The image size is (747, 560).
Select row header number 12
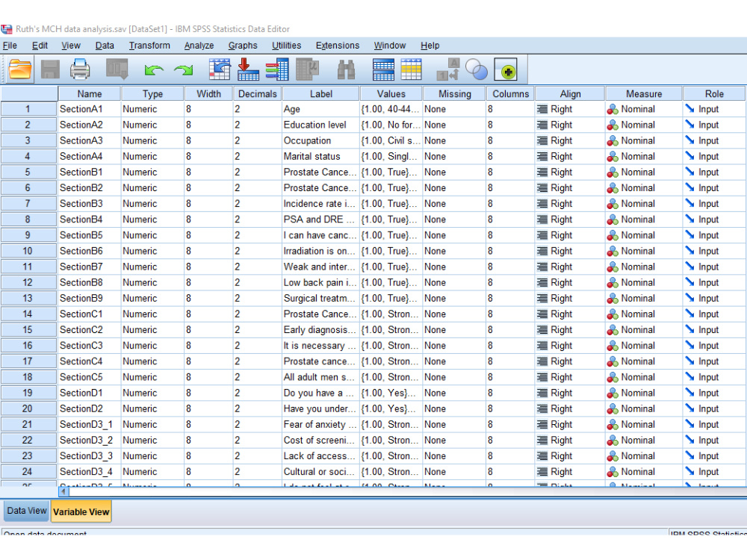[28, 282]
